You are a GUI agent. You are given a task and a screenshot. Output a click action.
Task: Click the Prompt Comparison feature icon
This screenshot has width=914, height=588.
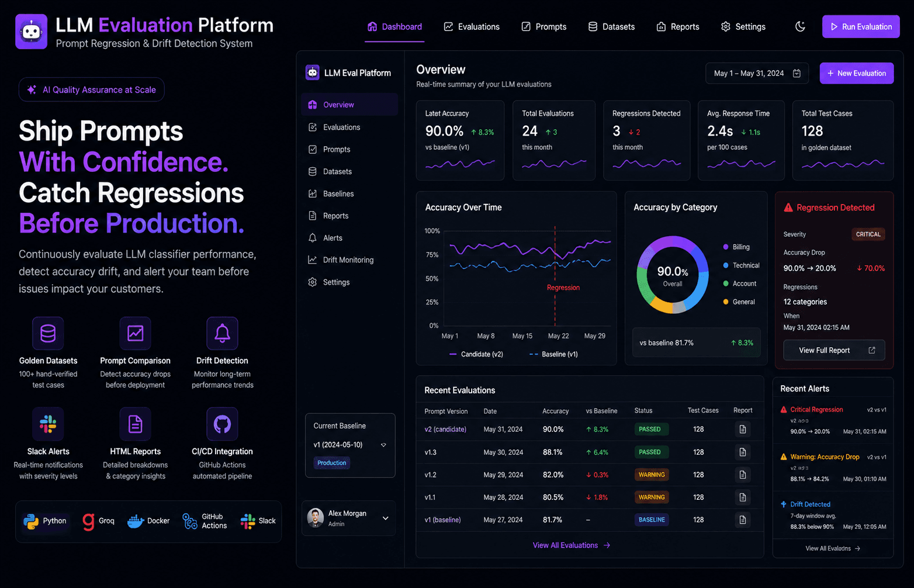[x=135, y=333]
